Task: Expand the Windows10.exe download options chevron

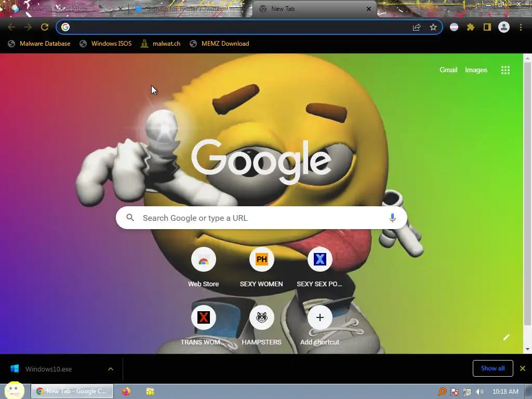Action: [111, 369]
